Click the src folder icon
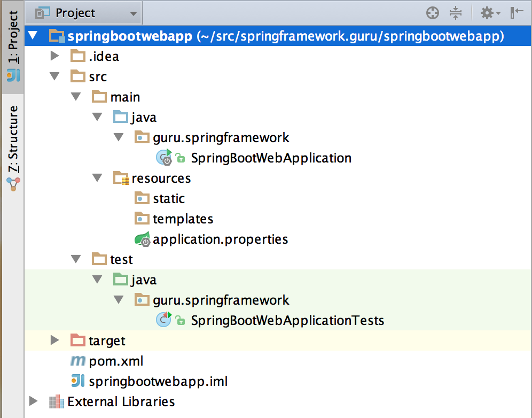Viewport: 532px width, 418px height. [x=77, y=76]
